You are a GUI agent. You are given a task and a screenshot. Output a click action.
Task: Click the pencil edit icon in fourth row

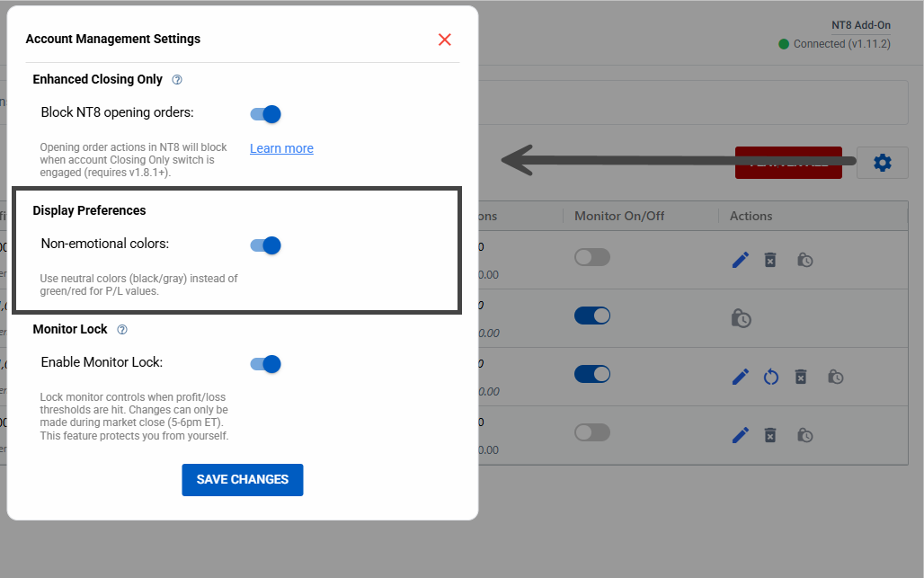click(x=741, y=435)
